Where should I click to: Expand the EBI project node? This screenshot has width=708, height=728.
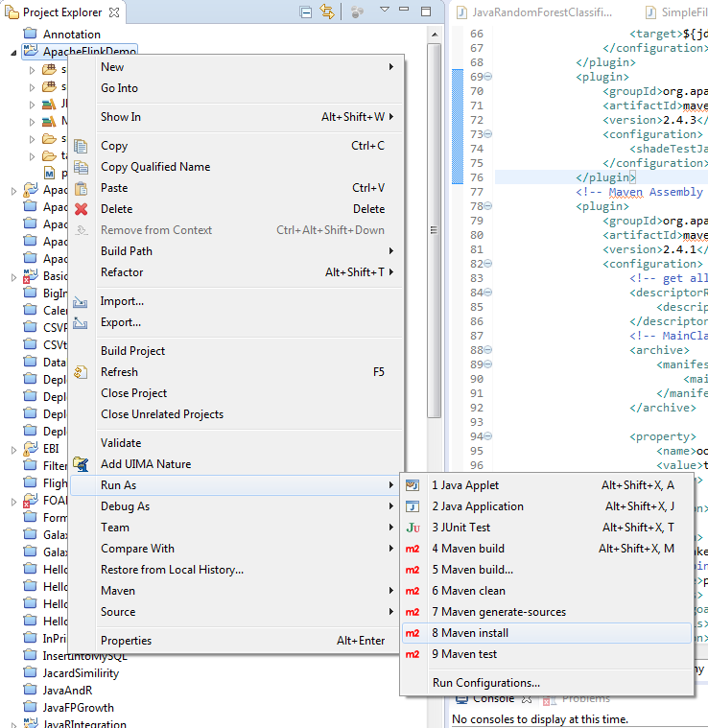[13, 450]
